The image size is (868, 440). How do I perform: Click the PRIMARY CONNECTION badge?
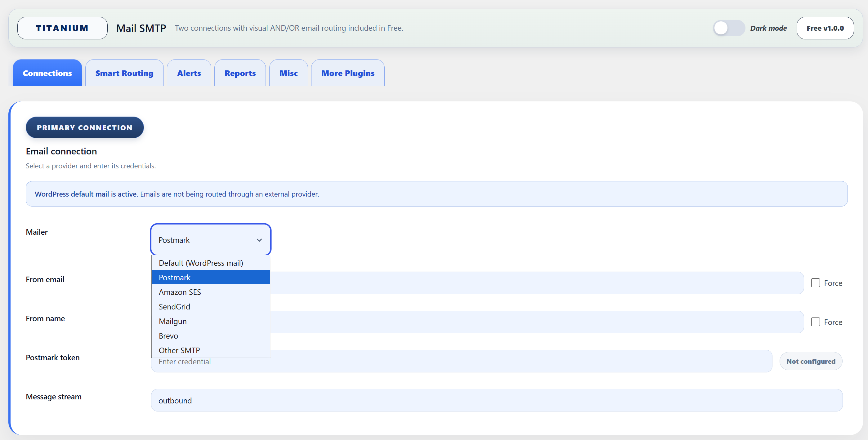click(x=85, y=127)
